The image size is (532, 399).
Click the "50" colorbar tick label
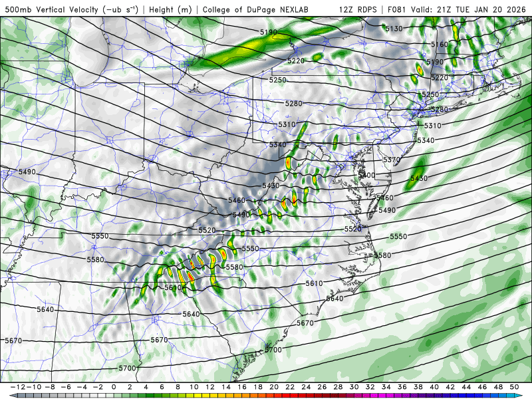(x=514, y=387)
